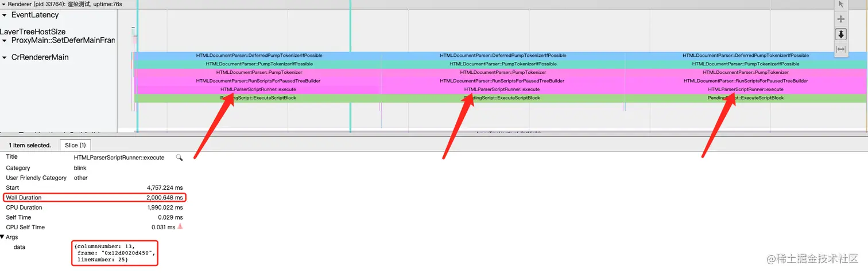The width and height of the screenshot is (868, 274).
Task: Select leftmost RunScriptsForPausedTreeBuilder slice
Action: pos(258,81)
